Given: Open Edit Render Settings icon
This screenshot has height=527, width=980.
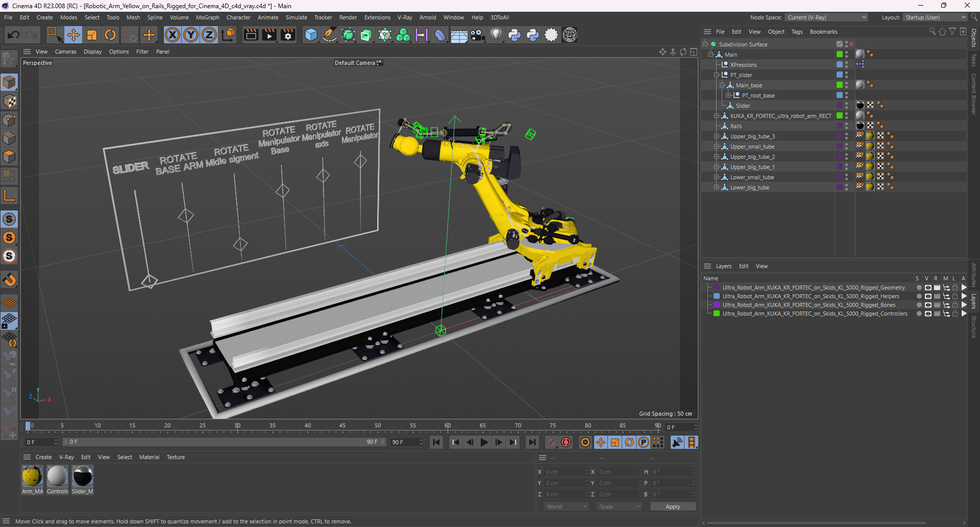Looking at the screenshot, I should tap(288, 35).
